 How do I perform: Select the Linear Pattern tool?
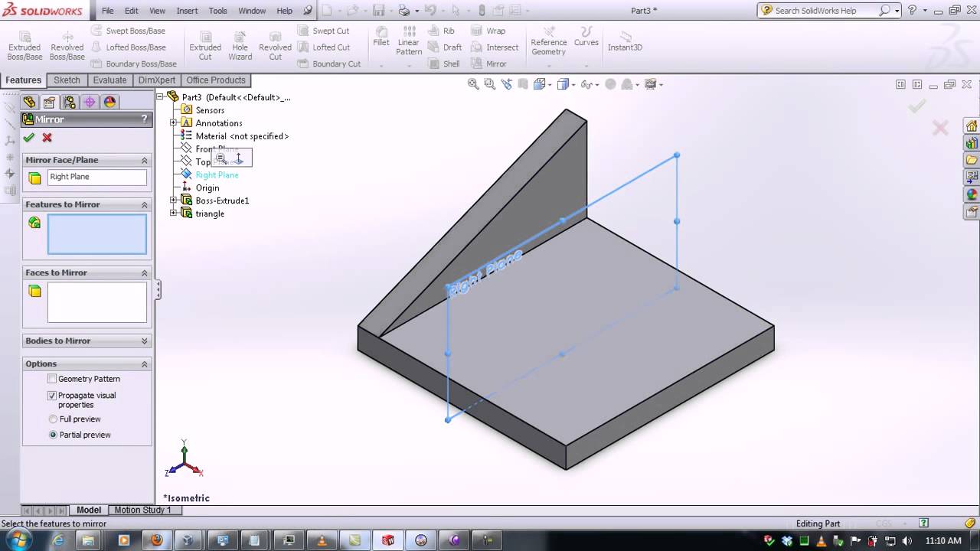[409, 41]
